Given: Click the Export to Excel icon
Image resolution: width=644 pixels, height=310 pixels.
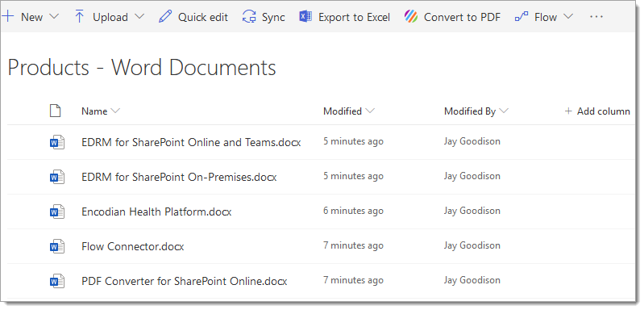Looking at the screenshot, I should pyautogui.click(x=305, y=17).
